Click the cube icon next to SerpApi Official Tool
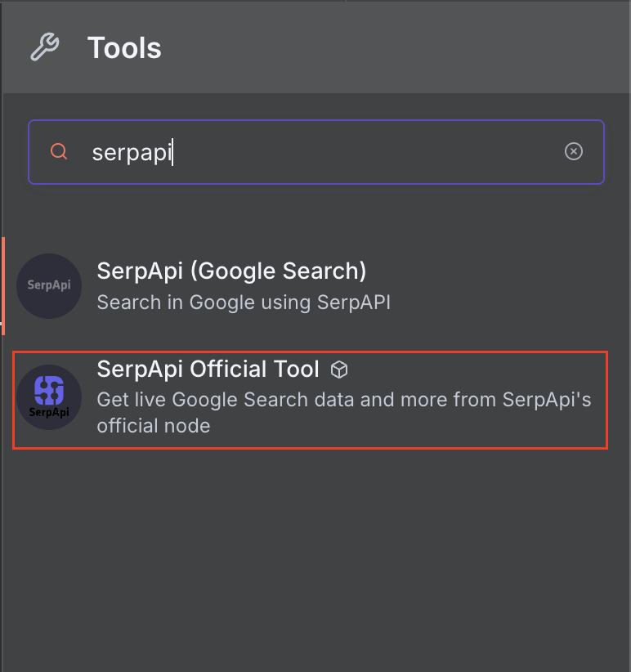 (339, 370)
